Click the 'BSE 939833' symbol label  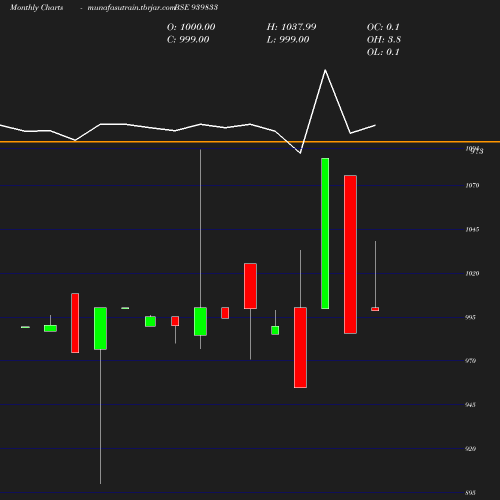coord(196,7)
